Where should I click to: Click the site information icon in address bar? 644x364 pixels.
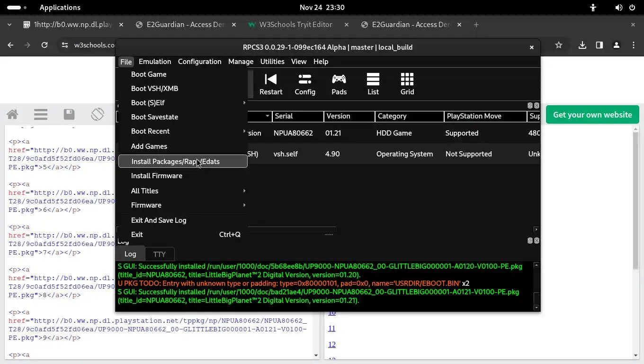point(65,45)
